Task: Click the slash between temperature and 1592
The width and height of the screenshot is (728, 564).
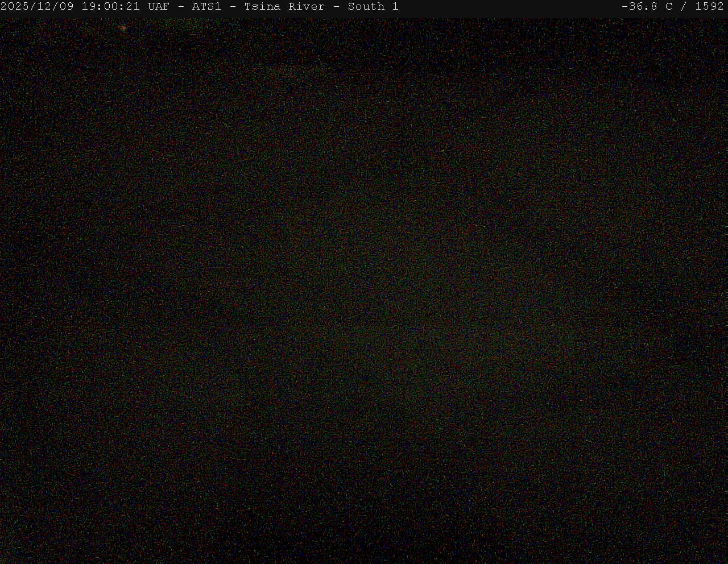Action: click(684, 7)
